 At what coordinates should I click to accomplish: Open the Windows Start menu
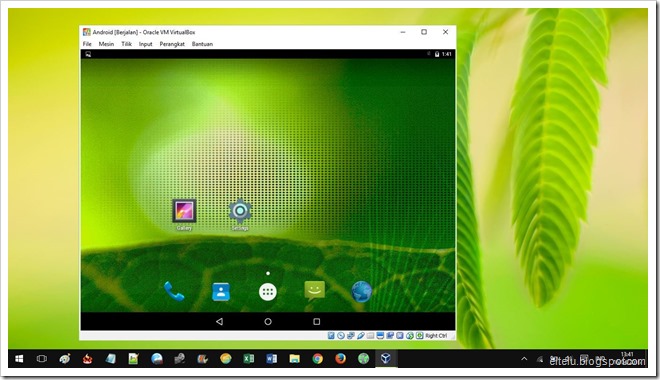(x=19, y=359)
